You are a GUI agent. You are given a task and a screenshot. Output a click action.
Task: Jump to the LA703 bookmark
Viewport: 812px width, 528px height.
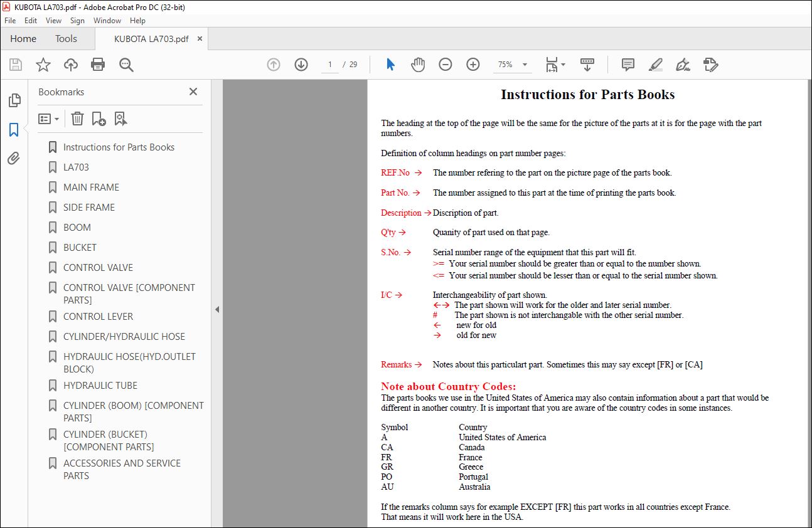click(x=76, y=167)
